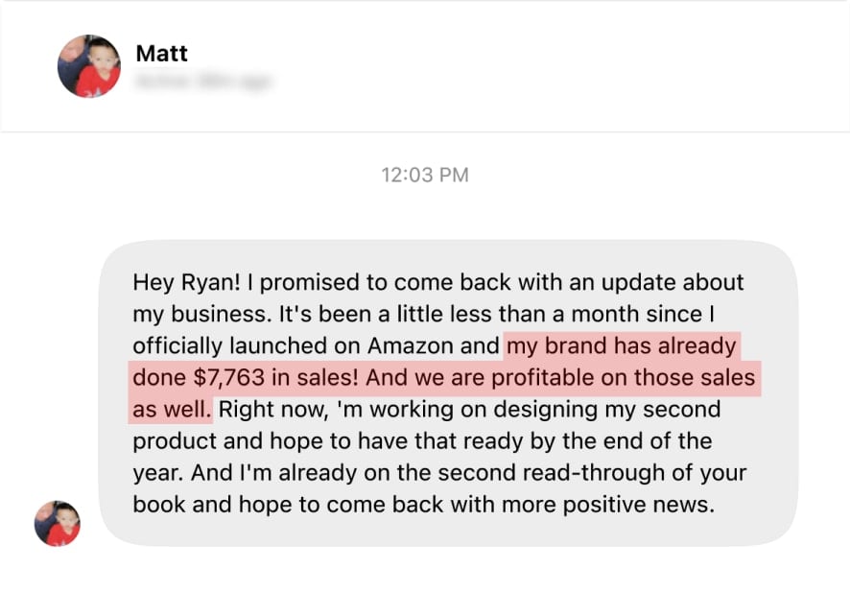Click the phrase 'positive news' at the end
This screenshot has width=850, height=616.
click(x=639, y=505)
